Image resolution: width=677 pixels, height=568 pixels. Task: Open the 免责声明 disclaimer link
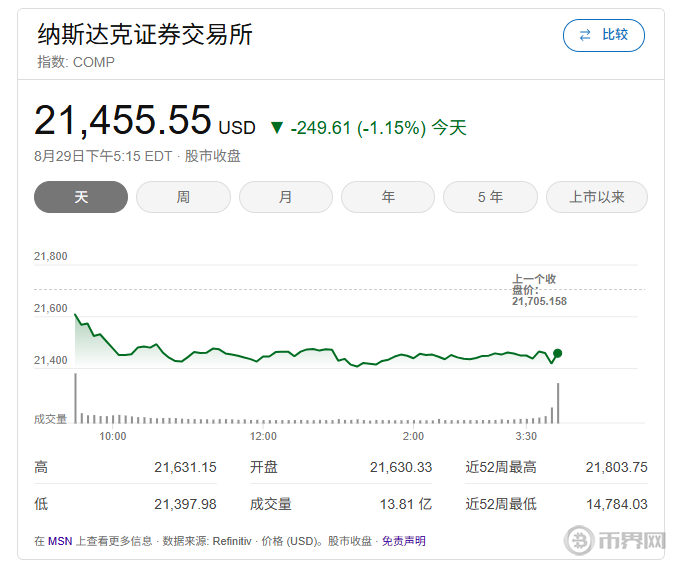[x=403, y=541]
